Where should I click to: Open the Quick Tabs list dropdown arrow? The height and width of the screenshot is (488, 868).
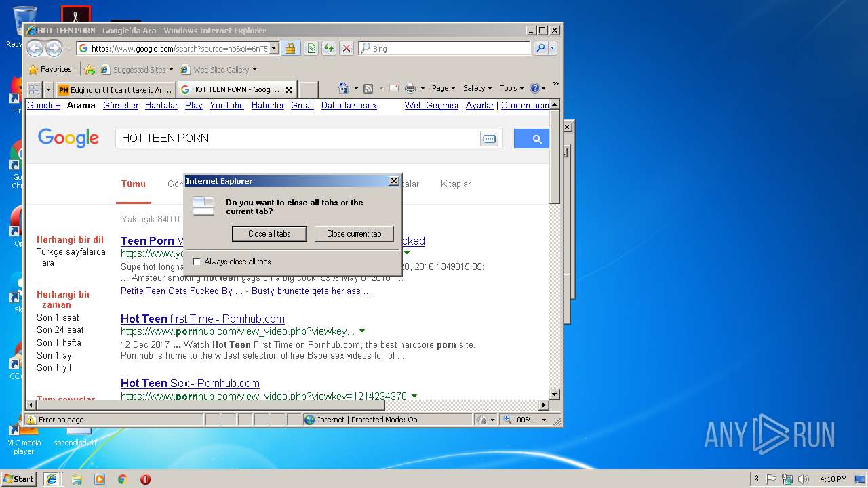[48, 89]
